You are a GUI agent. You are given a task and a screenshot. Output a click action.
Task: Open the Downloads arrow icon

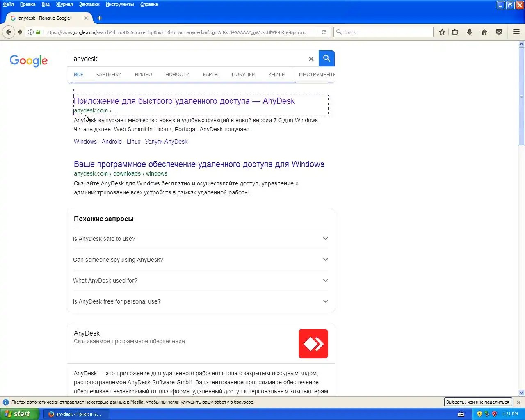[x=470, y=32]
